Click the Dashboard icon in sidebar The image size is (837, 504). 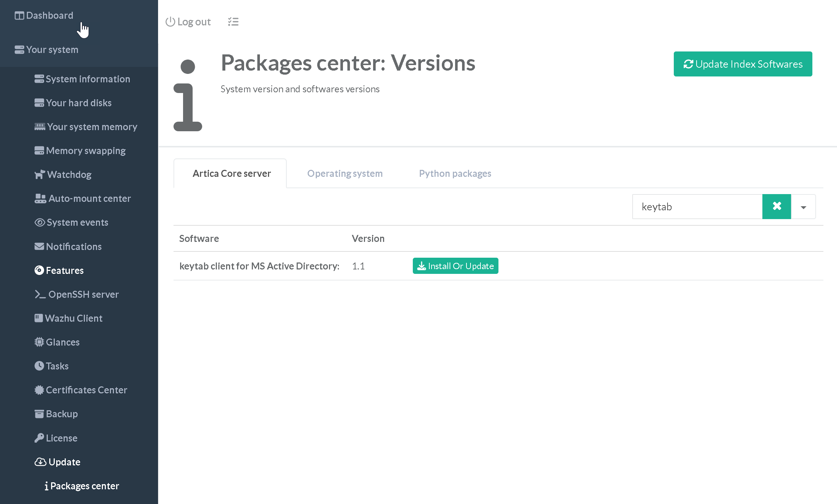point(19,15)
